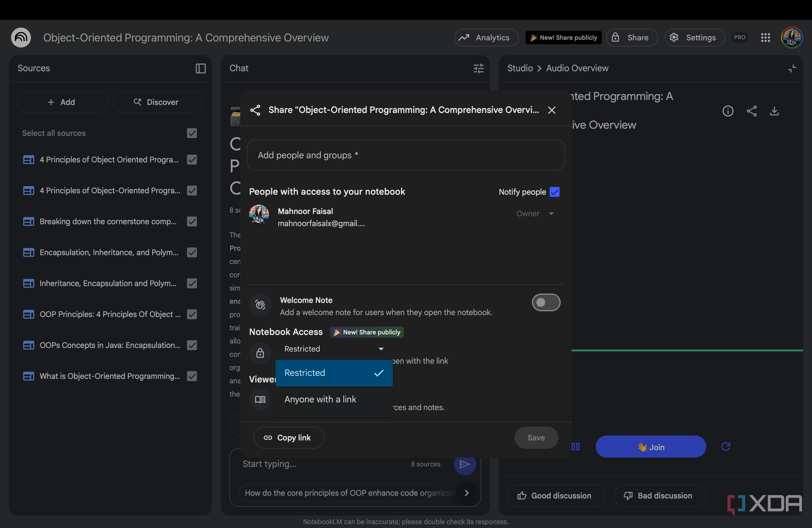
Task: Show Audio Overview info icon
Action: [x=728, y=111]
